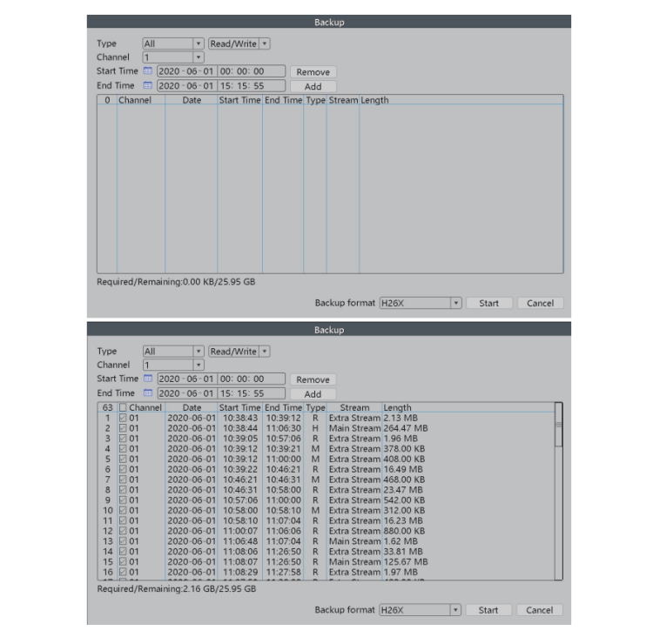Viewport: 653px width, 644px height.
Task: Click Start Time 00:00:00 field in empty-list dialog
Action: click(252, 71)
